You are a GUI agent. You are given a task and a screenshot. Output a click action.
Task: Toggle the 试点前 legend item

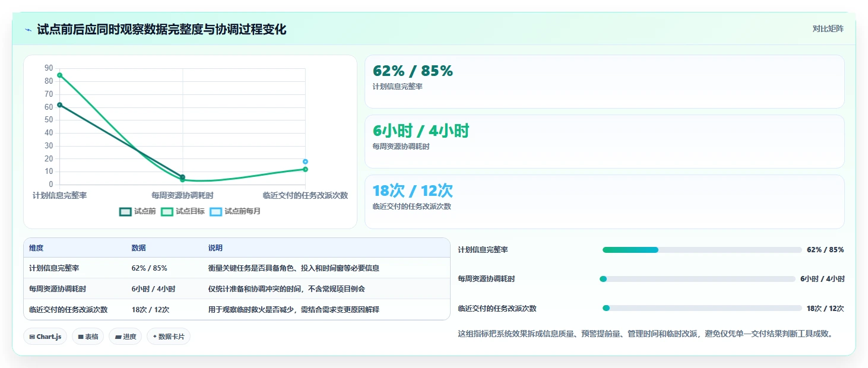point(137,211)
